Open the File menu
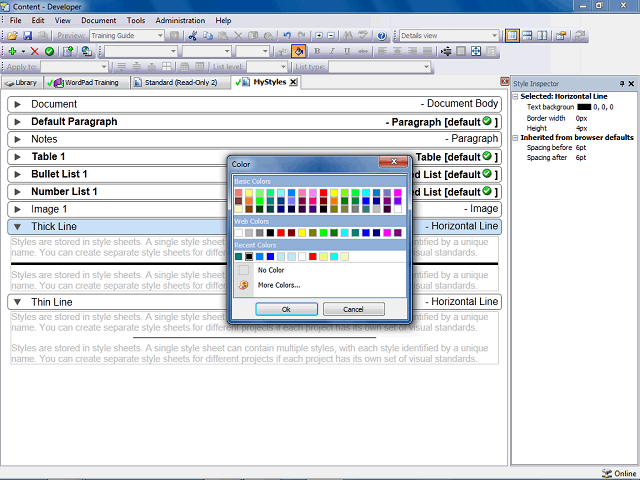The image size is (640, 480). click(16, 20)
